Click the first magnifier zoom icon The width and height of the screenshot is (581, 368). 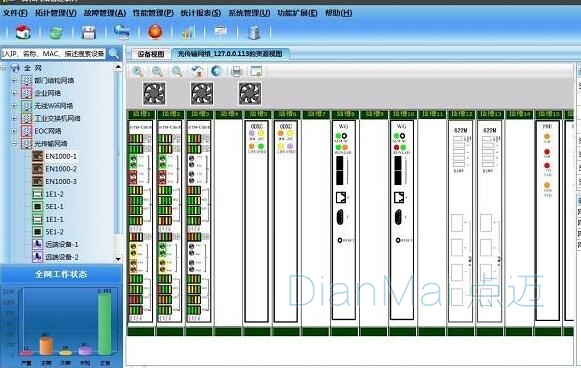[138, 71]
